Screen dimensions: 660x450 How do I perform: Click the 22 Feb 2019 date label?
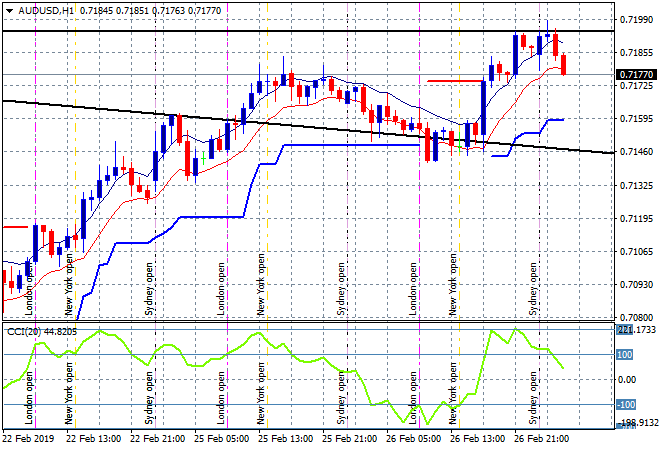coord(28,438)
